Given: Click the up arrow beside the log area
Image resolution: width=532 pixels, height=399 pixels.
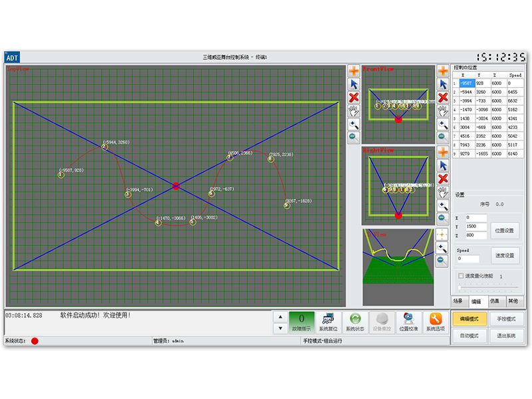Looking at the screenshot, I should (281, 317).
